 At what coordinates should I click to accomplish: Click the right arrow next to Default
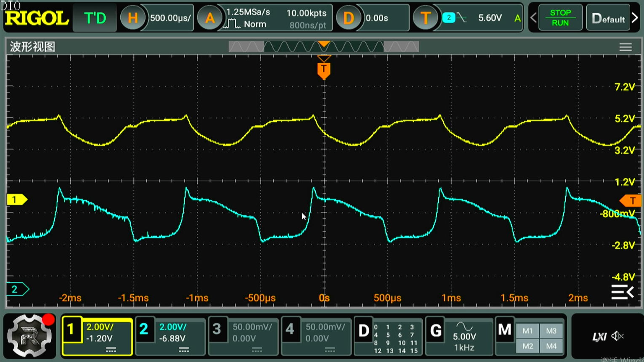tap(635, 18)
